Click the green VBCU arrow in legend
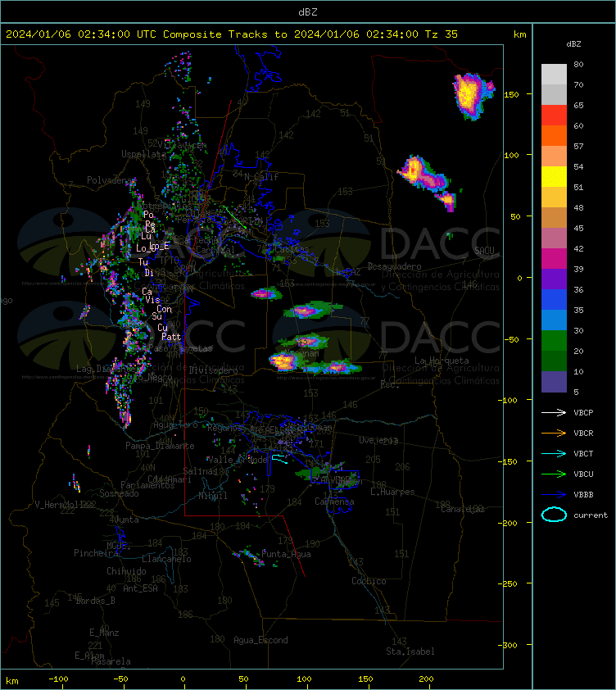This screenshot has height=690, width=616. (554, 474)
